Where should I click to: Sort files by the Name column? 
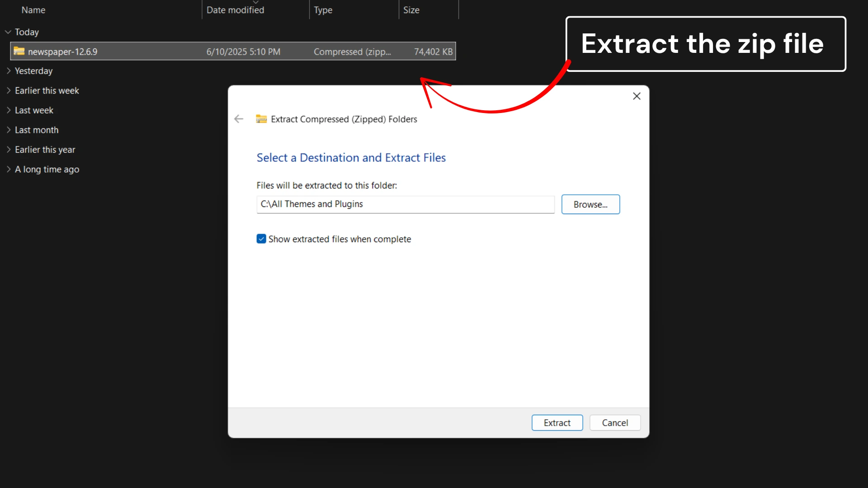[33, 9]
